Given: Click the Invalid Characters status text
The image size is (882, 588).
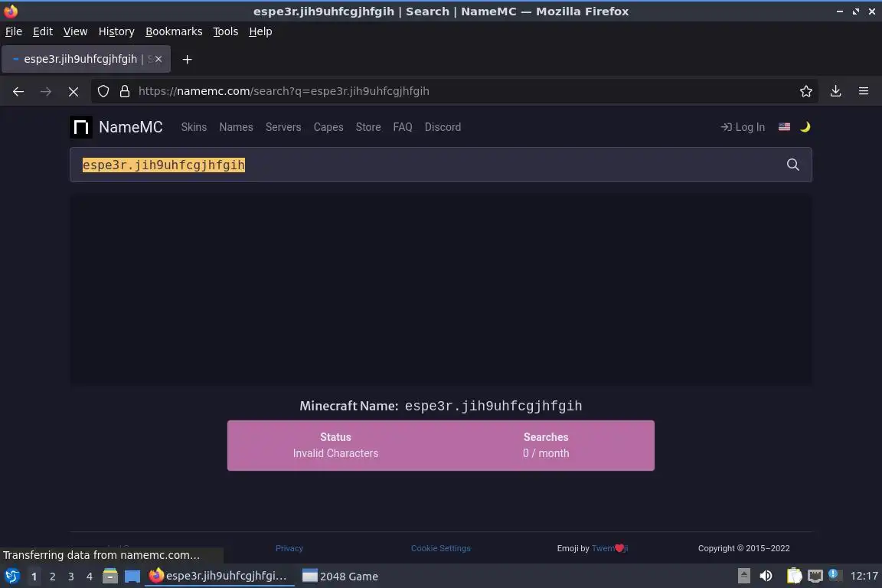Looking at the screenshot, I should coord(335,453).
